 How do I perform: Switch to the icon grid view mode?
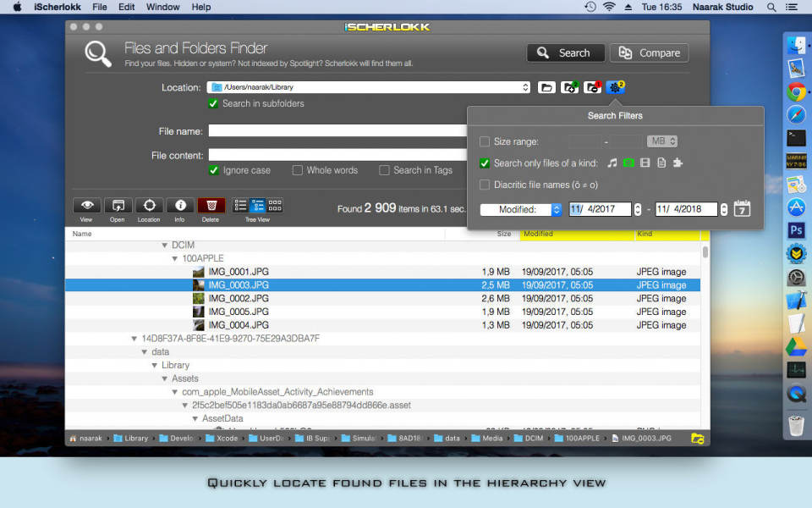[274, 206]
